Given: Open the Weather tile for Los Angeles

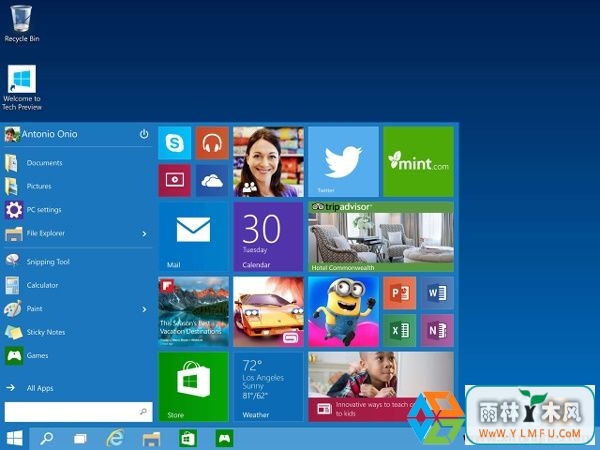Looking at the screenshot, I should [x=268, y=386].
